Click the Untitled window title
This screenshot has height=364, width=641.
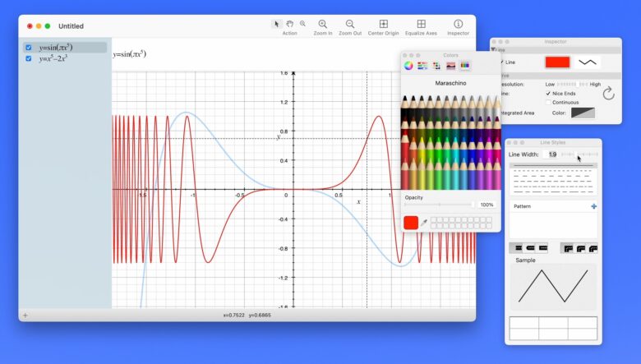71,26
